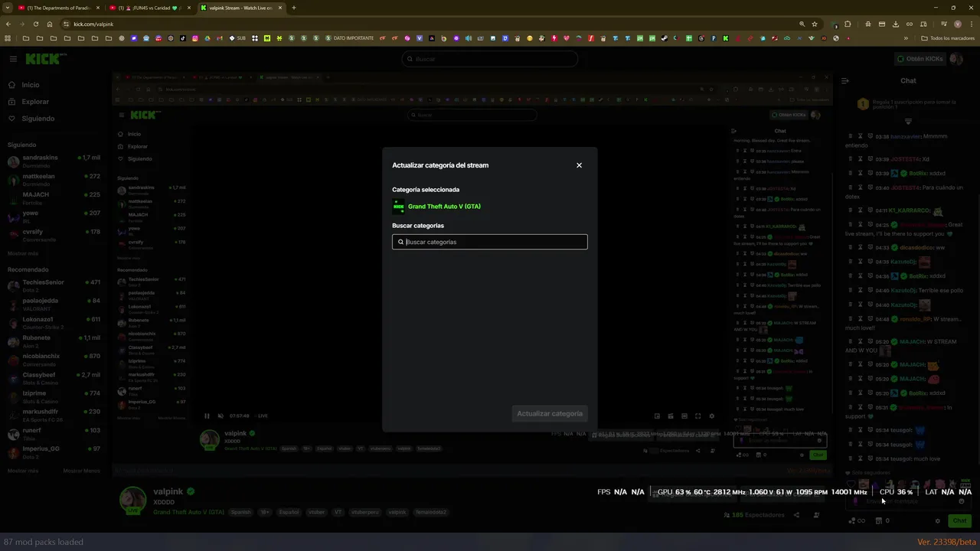Switch to the FUN4S vs Caridad tab
The height and width of the screenshot is (551, 980).
149,8
